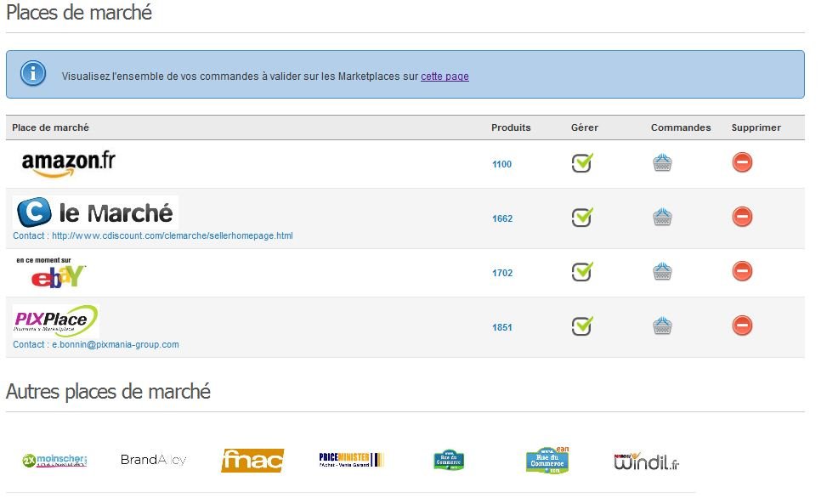Image resolution: width=827 pixels, height=504 pixels.
Task: Open PixPlace orders basket icon
Action: 663,326
